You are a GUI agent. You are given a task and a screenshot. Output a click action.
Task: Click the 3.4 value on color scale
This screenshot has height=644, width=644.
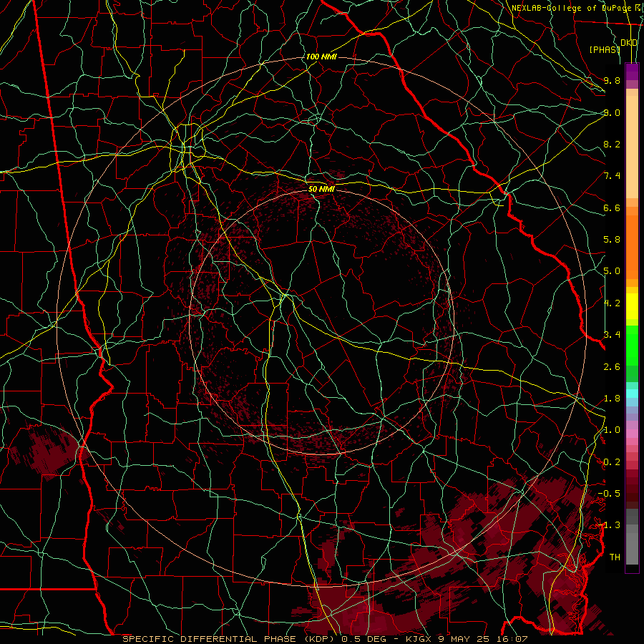(612, 334)
